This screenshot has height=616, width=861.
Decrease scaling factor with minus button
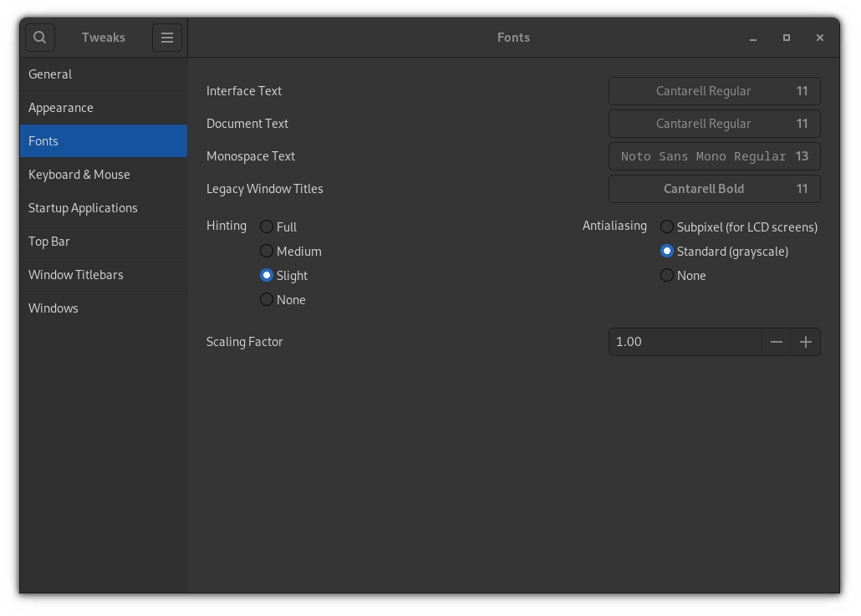(x=777, y=342)
